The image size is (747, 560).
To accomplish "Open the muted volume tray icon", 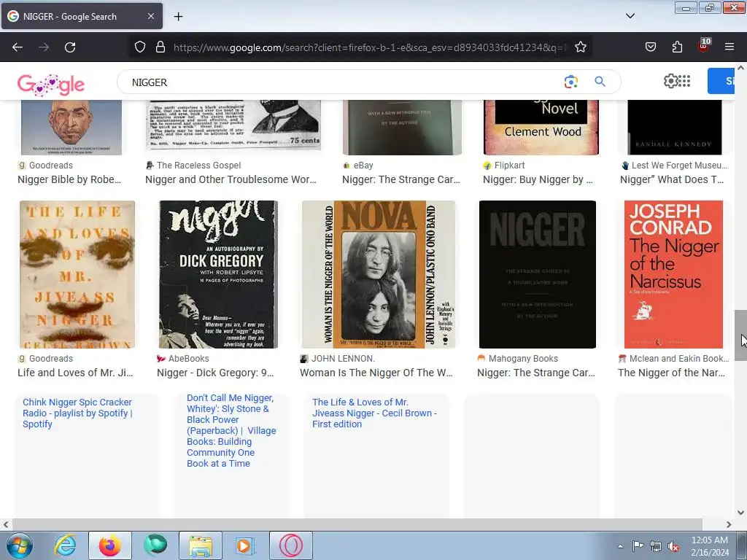I will pyautogui.click(x=673, y=546).
